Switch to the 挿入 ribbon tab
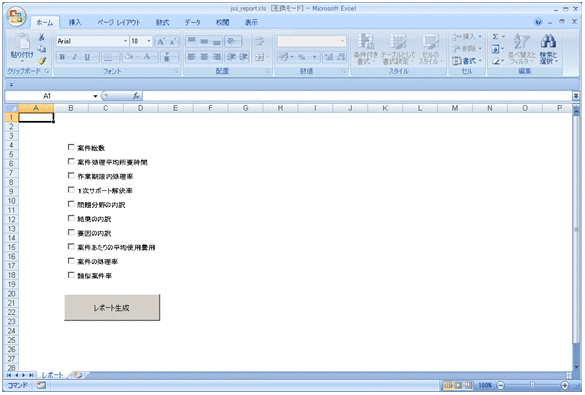Screen dimensions: 585x395 click(75, 23)
